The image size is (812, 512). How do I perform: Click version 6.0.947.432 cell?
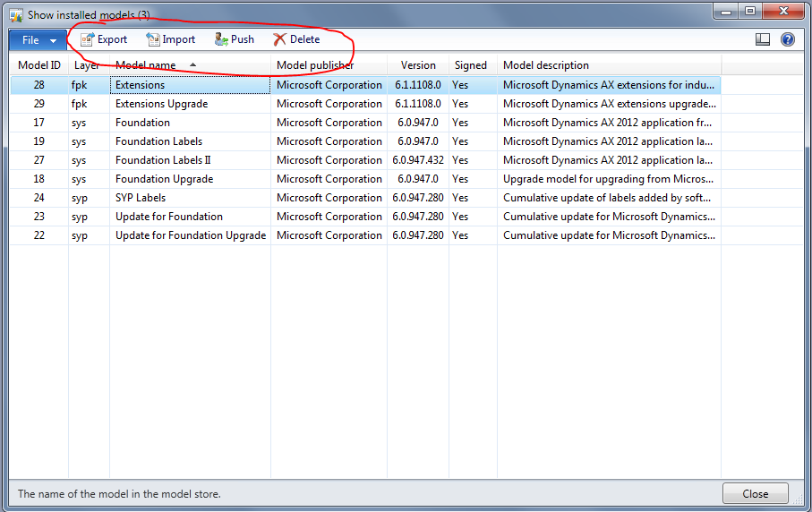(x=418, y=160)
